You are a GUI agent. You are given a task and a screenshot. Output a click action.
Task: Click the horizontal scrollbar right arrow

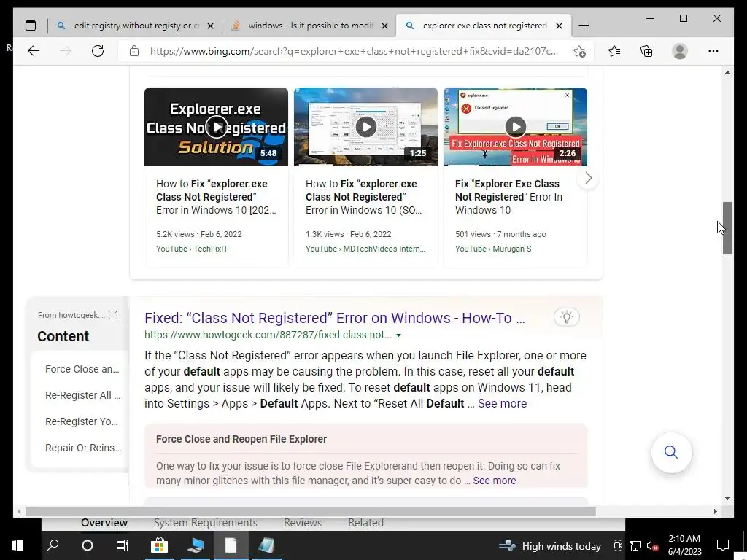pos(715,511)
